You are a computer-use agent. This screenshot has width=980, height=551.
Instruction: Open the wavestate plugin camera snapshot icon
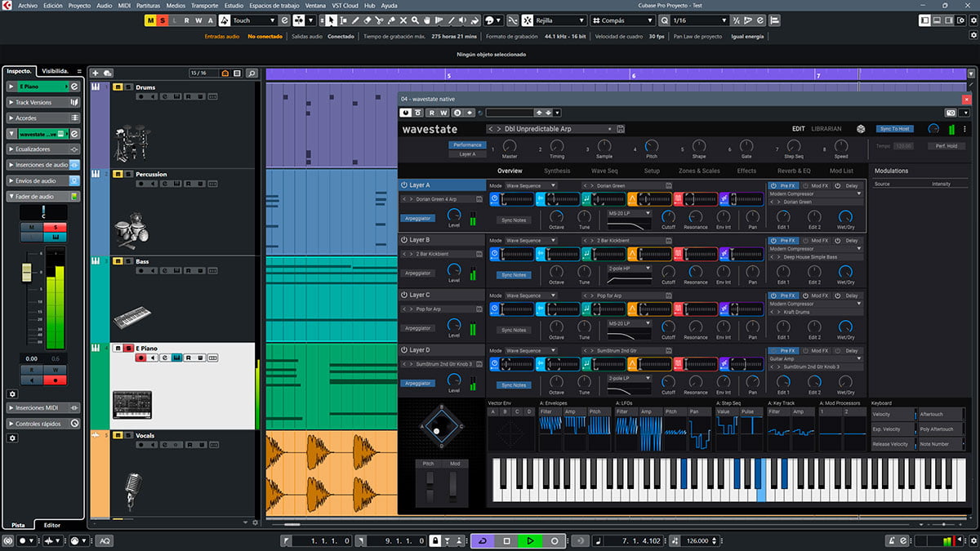click(x=950, y=113)
